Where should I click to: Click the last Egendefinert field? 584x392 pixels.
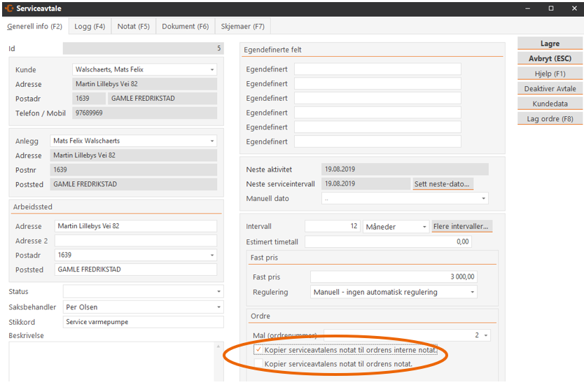click(x=377, y=141)
